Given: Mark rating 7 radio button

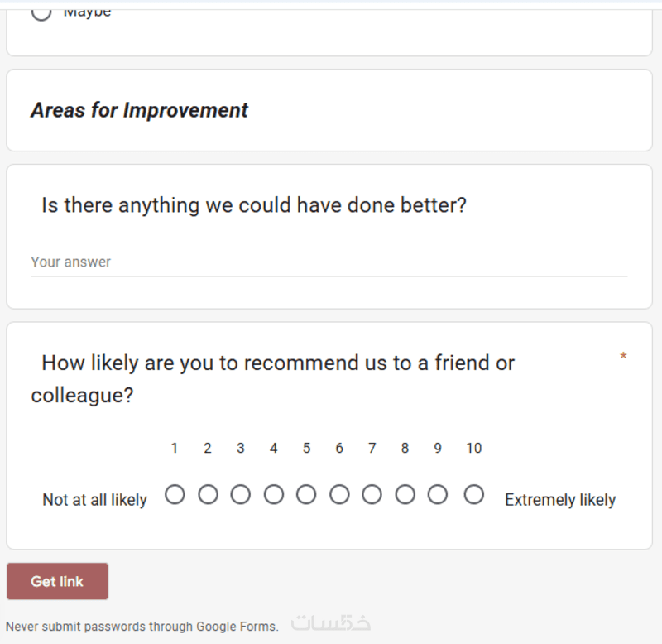Looking at the screenshot, I should [x=372, y=495].
